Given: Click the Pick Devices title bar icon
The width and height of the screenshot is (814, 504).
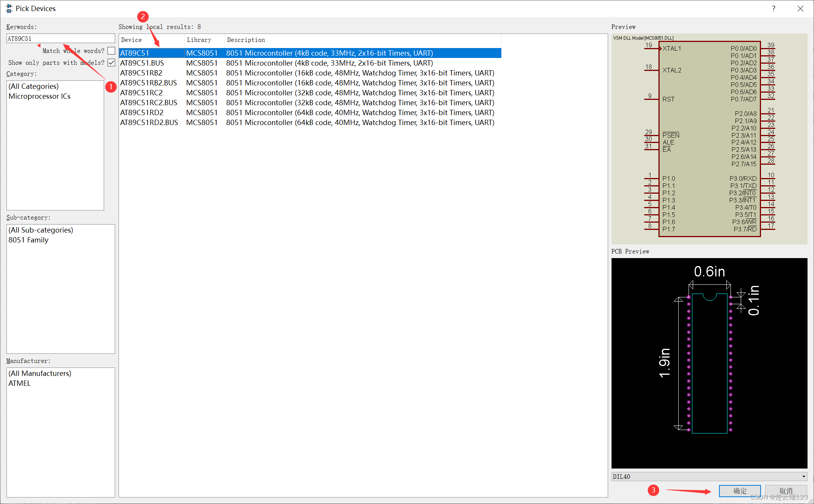Looking at the screenshot, I should [x=9, y=8].
